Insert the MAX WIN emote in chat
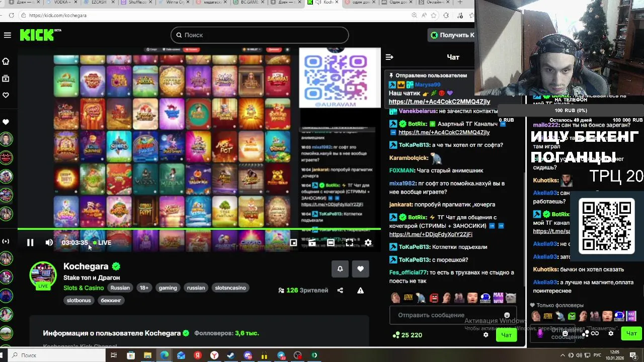 [498, 298]
